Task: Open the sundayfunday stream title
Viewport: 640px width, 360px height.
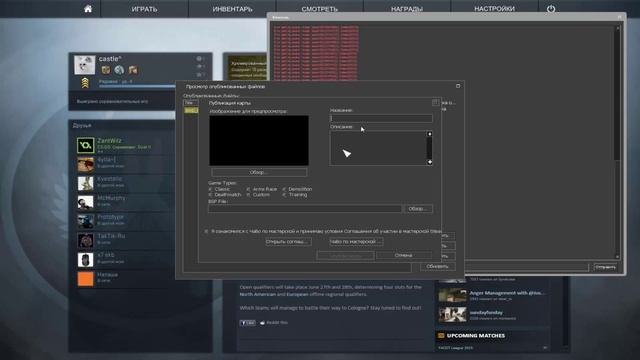Action: click(x=486, y=312)
